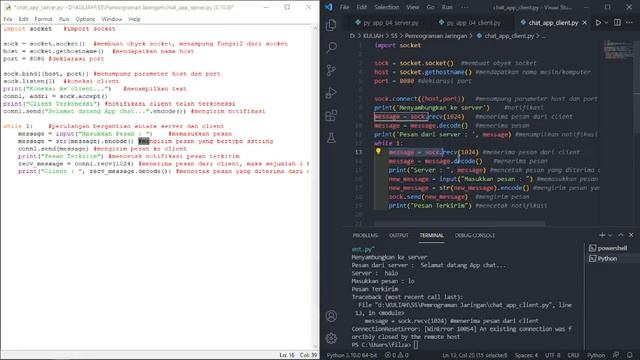The height and width of the screenshot is (360, 640).
Task: Open notifications bell in VS Code status bar
Action: [630, 355]
